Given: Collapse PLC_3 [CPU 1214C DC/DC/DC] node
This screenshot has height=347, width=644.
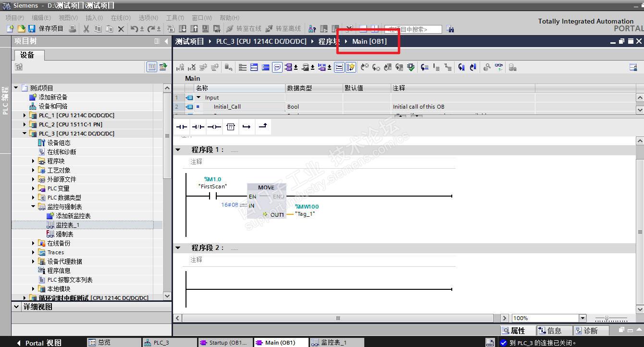Looking at the screenshot, I should [x=25, y=134].
